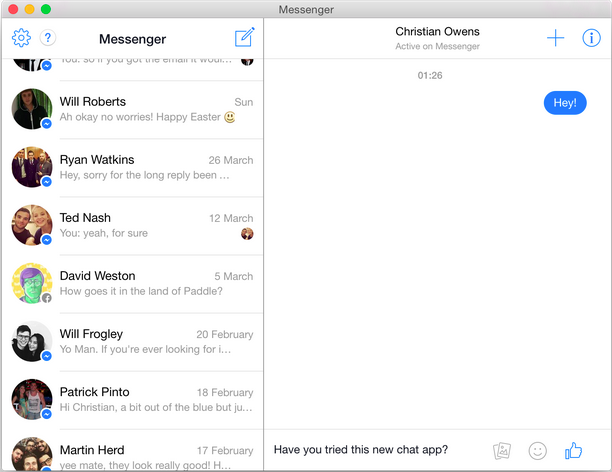
Task: Click the Messenger badge on Ryan Watkins' avatar
Action: (47, 182)
